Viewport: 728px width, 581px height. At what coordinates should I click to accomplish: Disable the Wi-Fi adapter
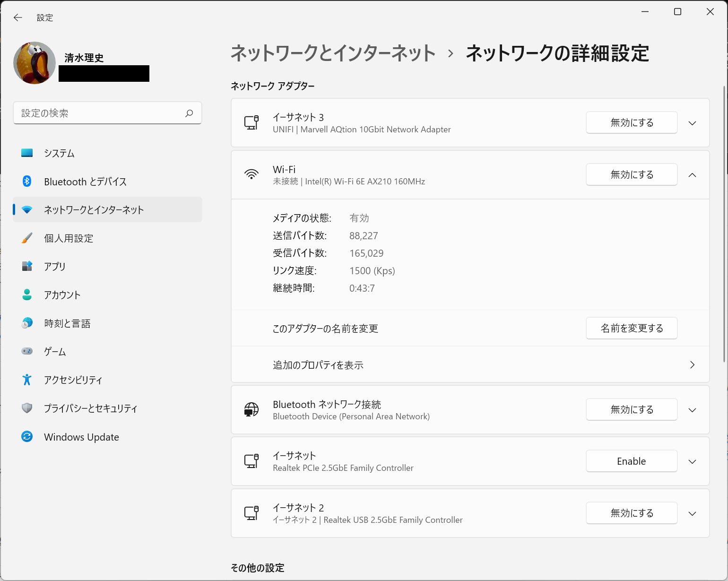click(631, 174)
